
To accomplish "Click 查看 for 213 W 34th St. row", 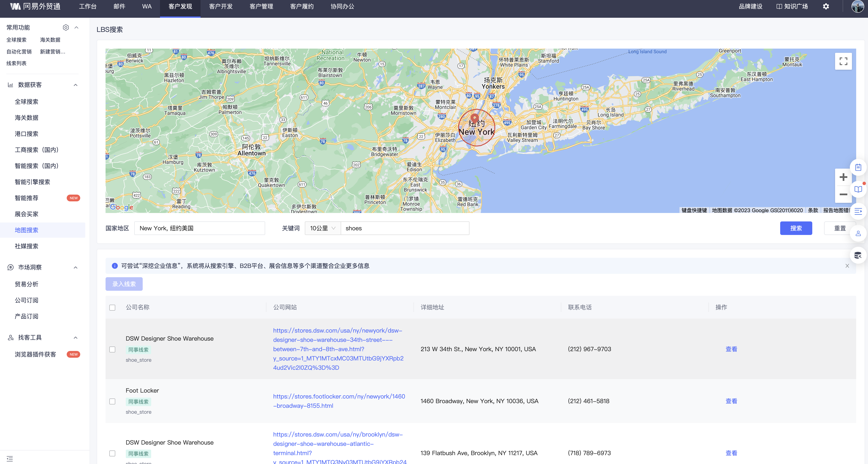I will tap(731, 349).
